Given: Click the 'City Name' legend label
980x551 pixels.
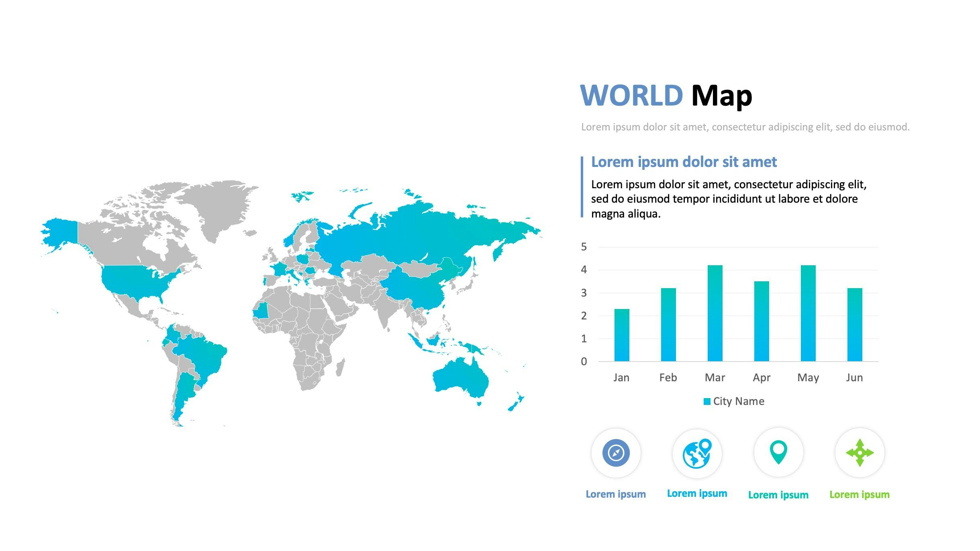Looking at the screenshot, I should pos(739,401).
